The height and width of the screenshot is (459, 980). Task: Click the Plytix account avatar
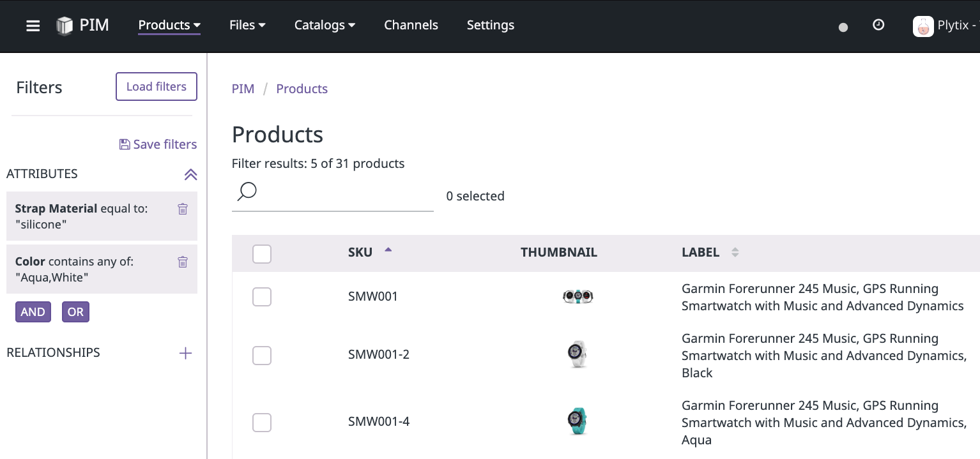point(923,26)
